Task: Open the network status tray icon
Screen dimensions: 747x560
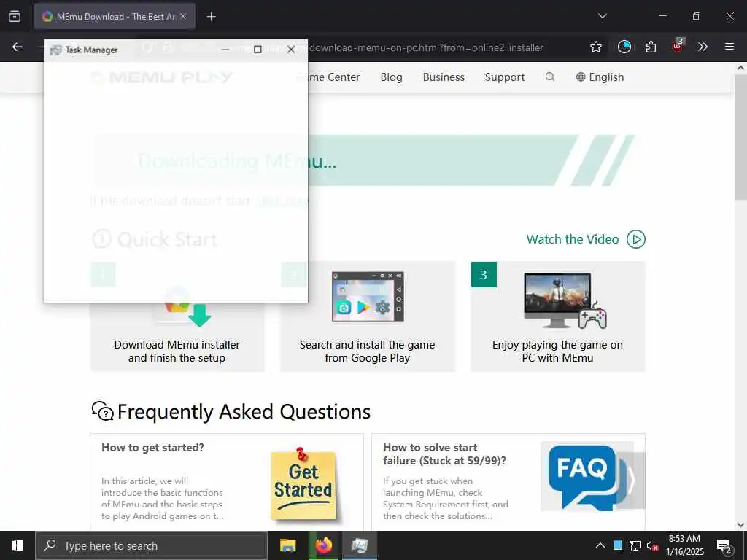Action: (x=635, y=545)
